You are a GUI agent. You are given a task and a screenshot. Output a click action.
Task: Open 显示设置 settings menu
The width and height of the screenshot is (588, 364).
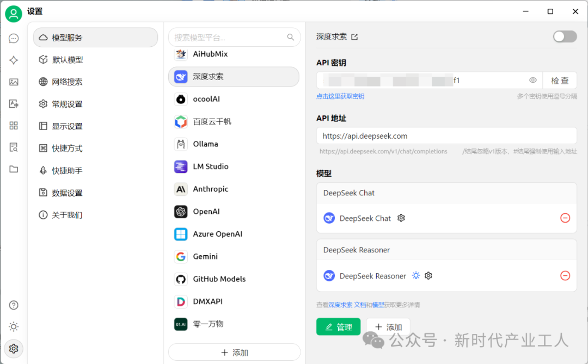96,126
